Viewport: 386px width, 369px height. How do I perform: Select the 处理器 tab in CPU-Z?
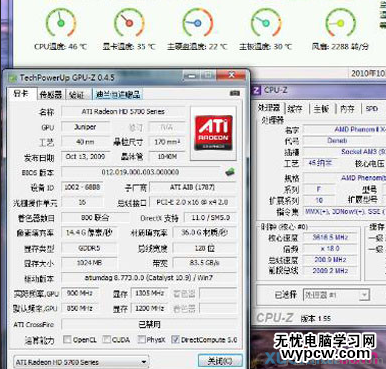tap(269, 108)
